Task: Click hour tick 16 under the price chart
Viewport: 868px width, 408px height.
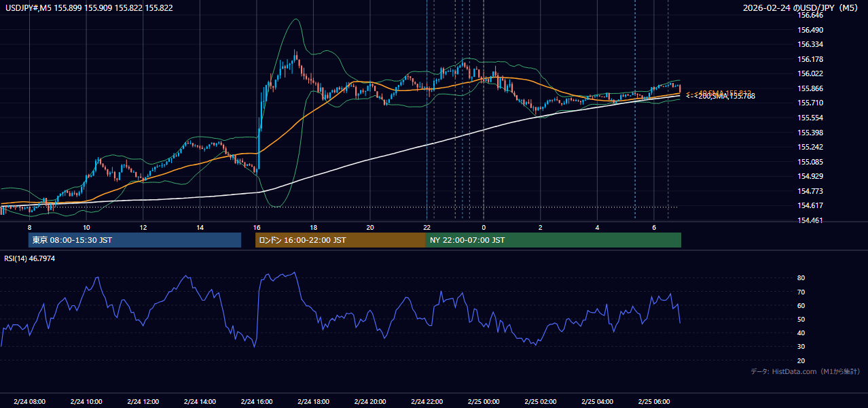Action: [x=257, y=227]
